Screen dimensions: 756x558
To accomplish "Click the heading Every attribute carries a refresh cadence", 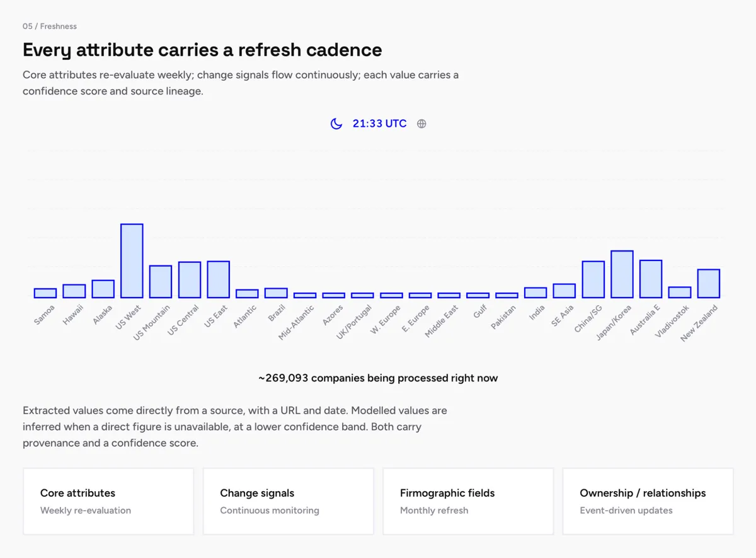I will pyautogui.click(x=202, y=50).
